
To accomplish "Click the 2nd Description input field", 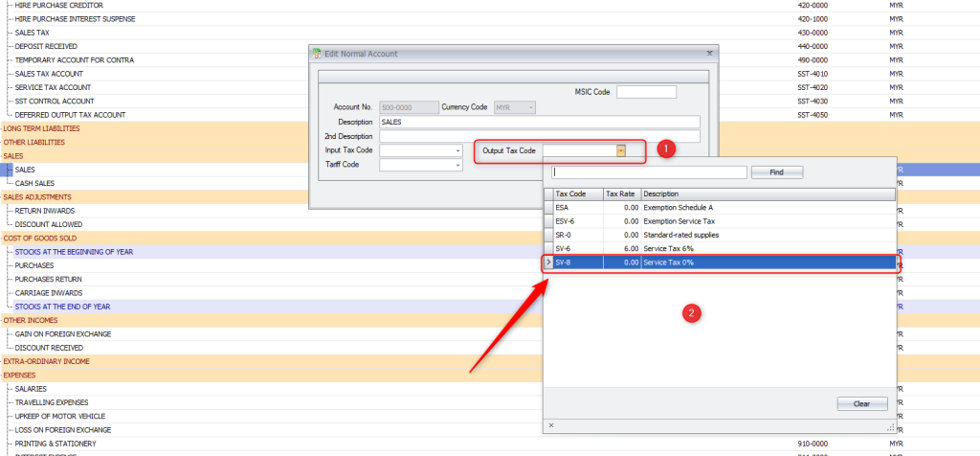I will (539, 136).
